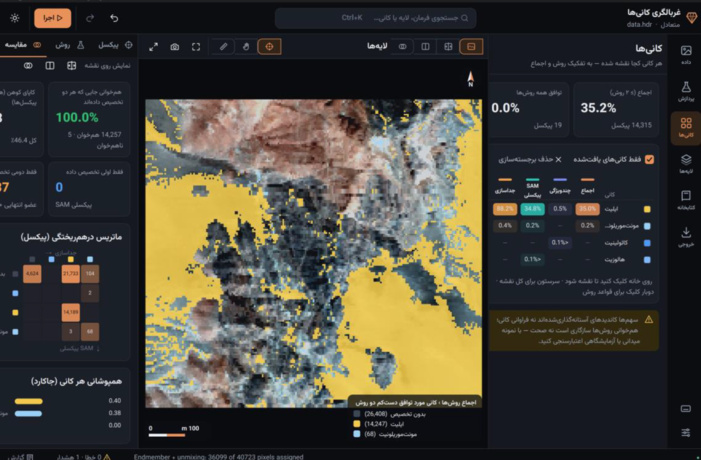Image resolution: width=701 pixels, height=460 pixels.
Task: Select the single-view layout icon in the map toolbar
Action: 471,46
